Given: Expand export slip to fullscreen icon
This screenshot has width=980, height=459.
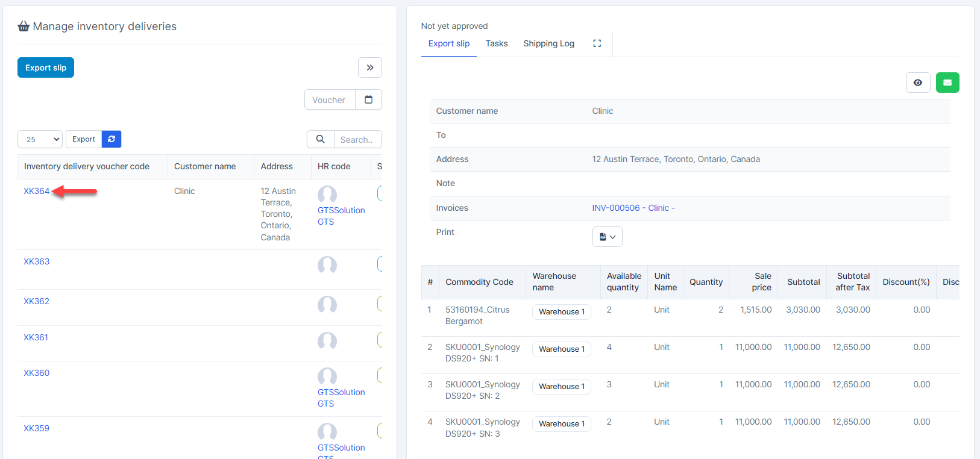Looking at the screenshot, I should pos(597,43).
